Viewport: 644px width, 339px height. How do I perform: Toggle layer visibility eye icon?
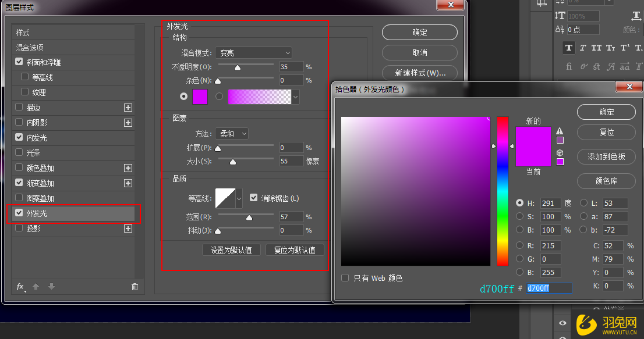[x=562, y=323]
